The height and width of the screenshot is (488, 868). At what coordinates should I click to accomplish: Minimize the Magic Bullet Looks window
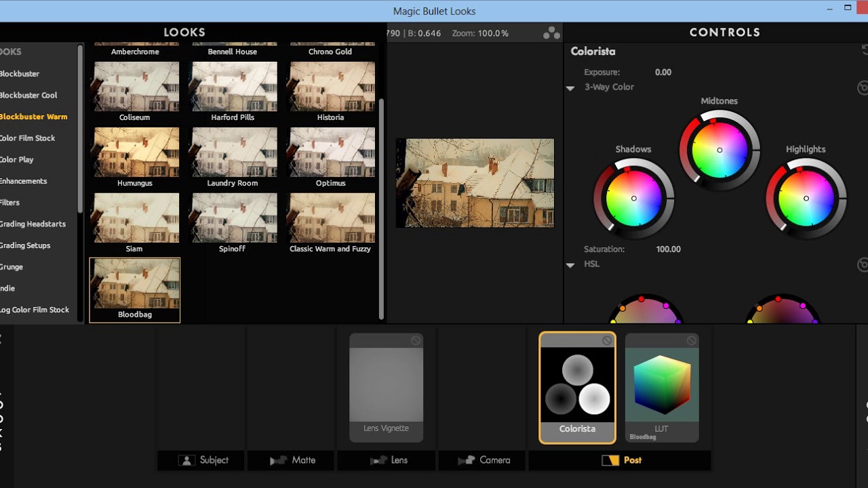pos(829,9)
